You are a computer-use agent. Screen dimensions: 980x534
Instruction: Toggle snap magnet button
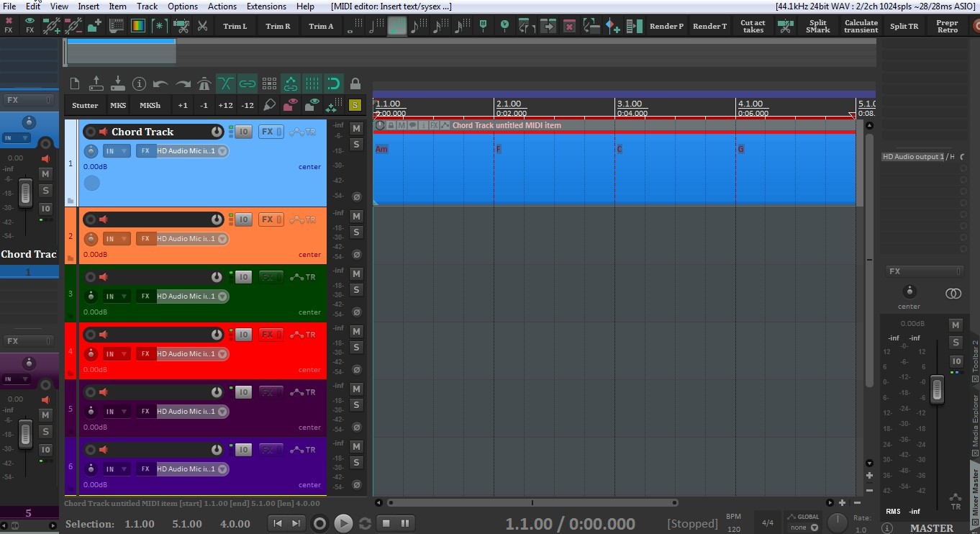pyautogui.click(x=333, y=83)
